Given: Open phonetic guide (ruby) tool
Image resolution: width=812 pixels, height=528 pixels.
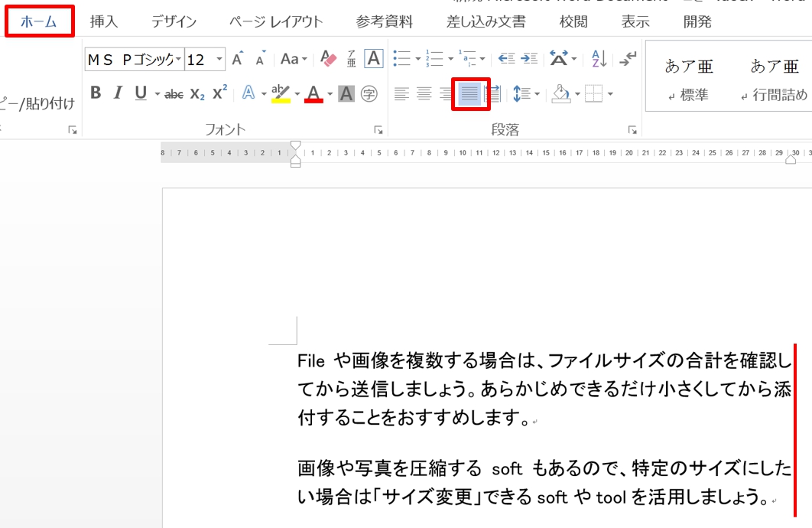Looking at the screenshot, I should [352, 59].
